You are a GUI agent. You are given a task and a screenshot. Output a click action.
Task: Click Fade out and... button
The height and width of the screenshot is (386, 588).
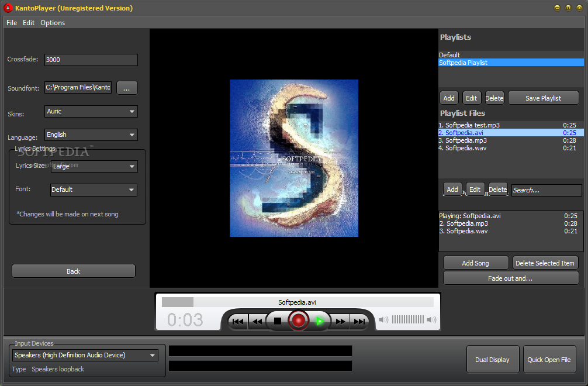(511, 278)
